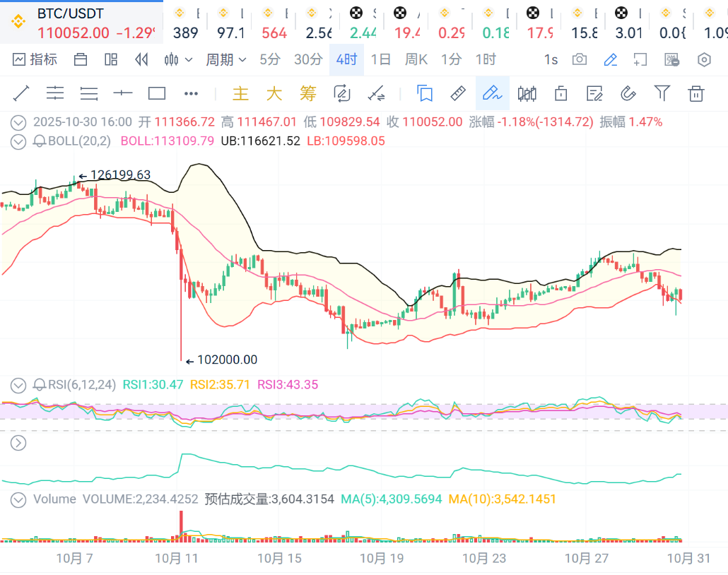Screen dimensions: 728x575
Task: Click the BTC/USDT trading pair title
Action: (70, 13)
